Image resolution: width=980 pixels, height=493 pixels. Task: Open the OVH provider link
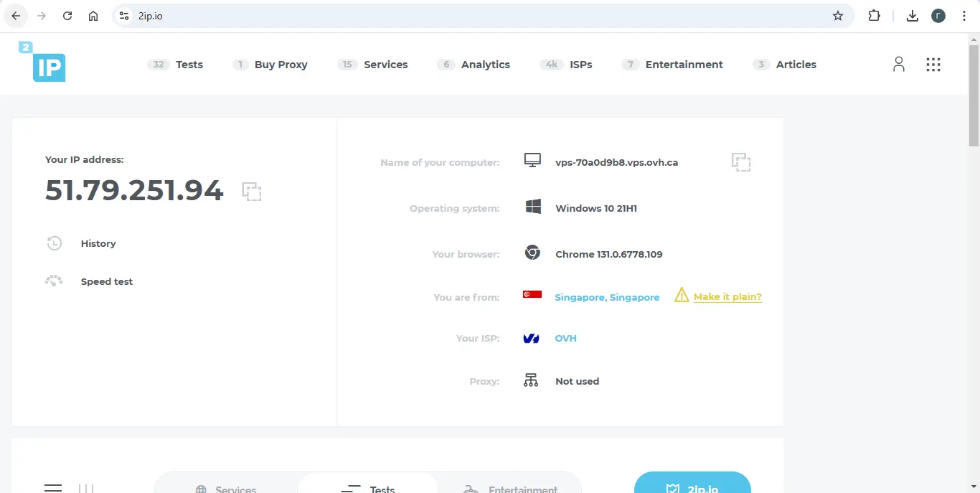coord(565,338)
